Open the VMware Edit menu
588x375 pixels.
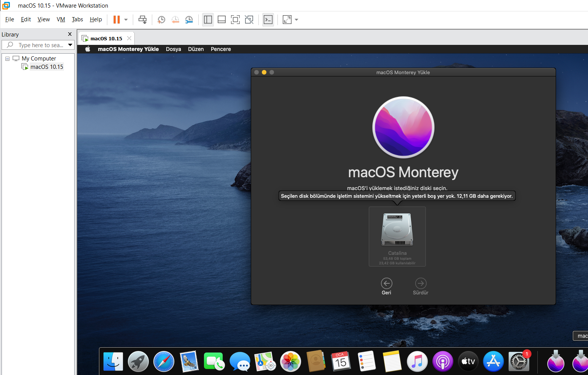click(x=26, y=19)
